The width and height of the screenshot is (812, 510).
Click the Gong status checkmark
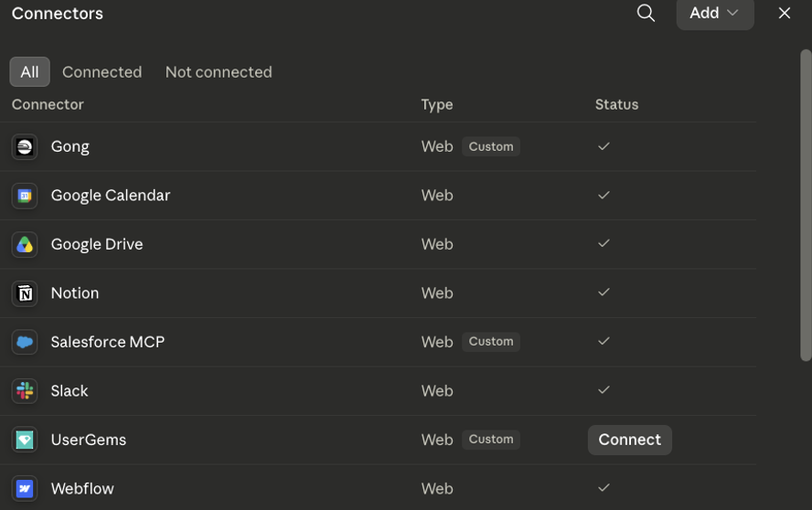pos(604,146)
